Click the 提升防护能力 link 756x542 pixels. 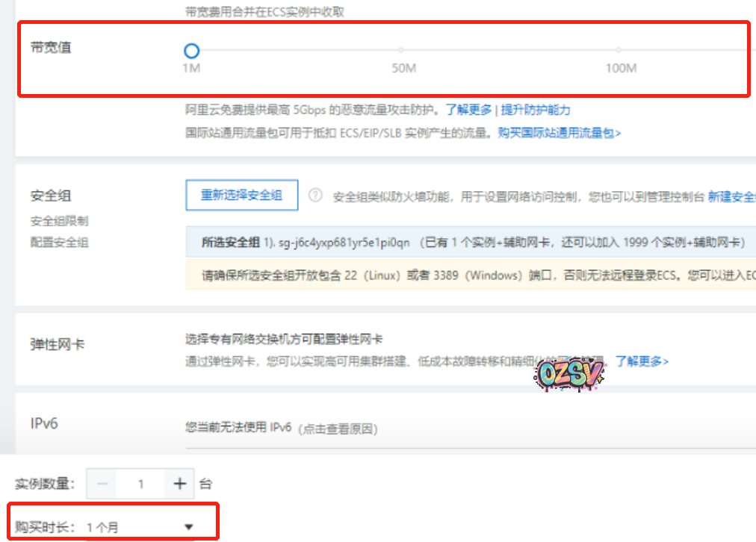(x=536, y=110)
